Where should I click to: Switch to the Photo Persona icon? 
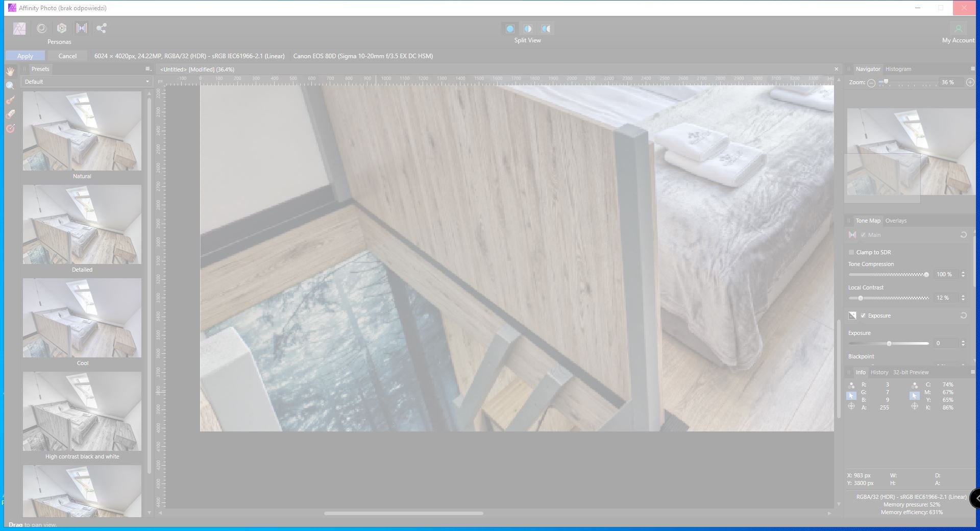(x=19, y=29)
